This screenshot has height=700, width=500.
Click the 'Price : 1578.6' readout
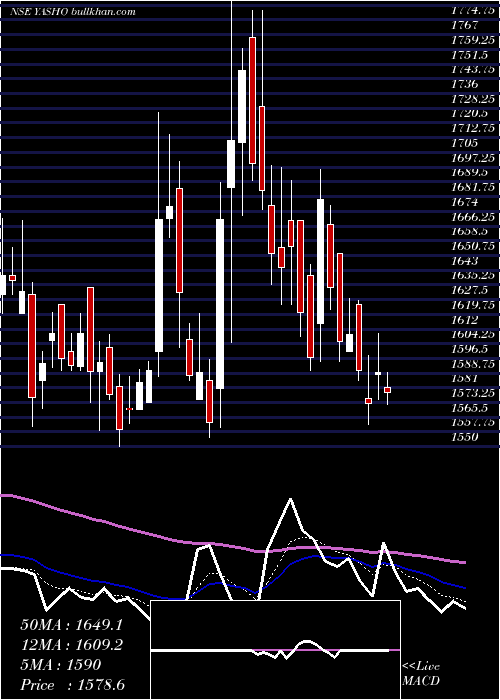[x=73, y=685]
